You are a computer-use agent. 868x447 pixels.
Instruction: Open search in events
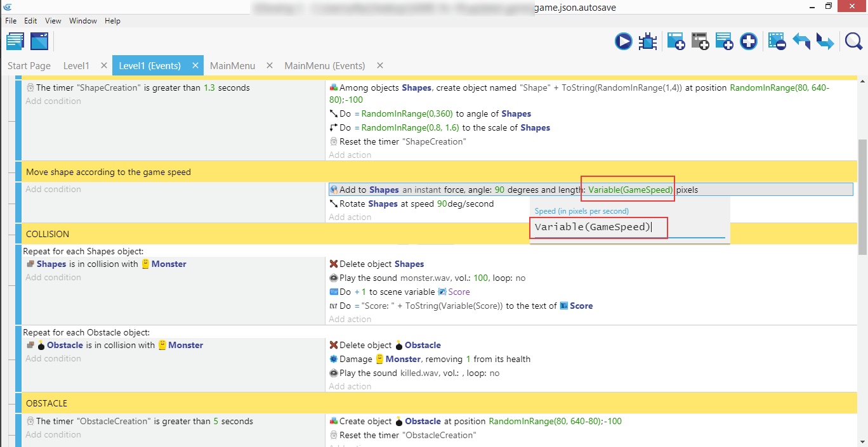[853, 42]
